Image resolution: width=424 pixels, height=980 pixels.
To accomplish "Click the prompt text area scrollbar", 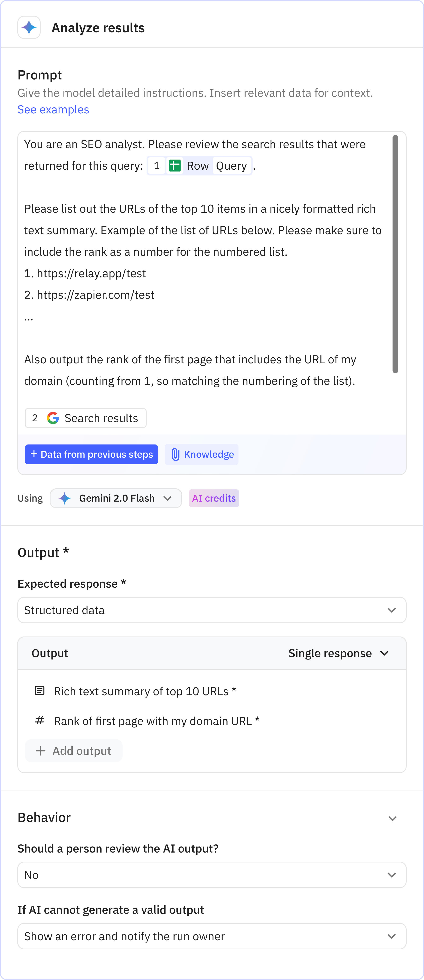I will tap(395, 254).
